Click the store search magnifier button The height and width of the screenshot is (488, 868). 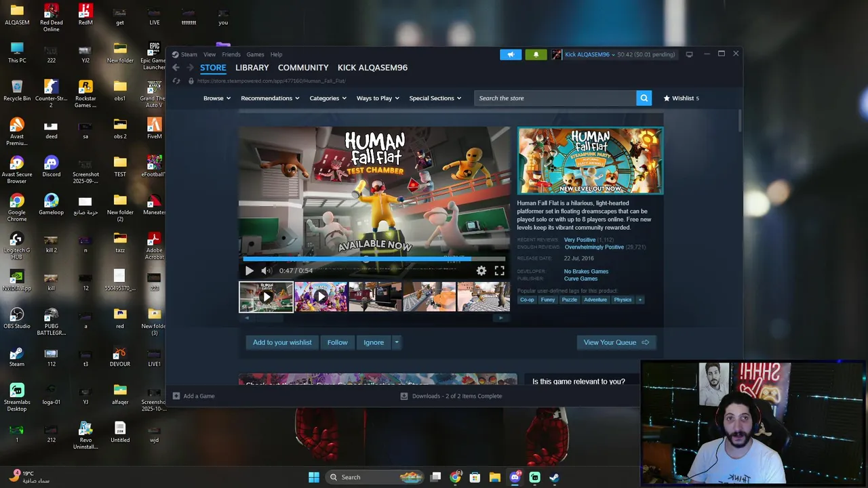(644, 98)
